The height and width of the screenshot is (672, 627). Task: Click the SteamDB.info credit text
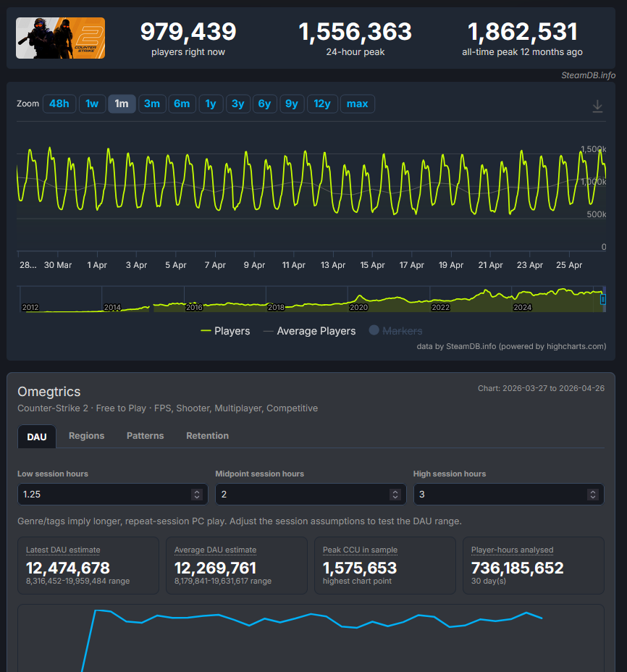click(589, 75)
